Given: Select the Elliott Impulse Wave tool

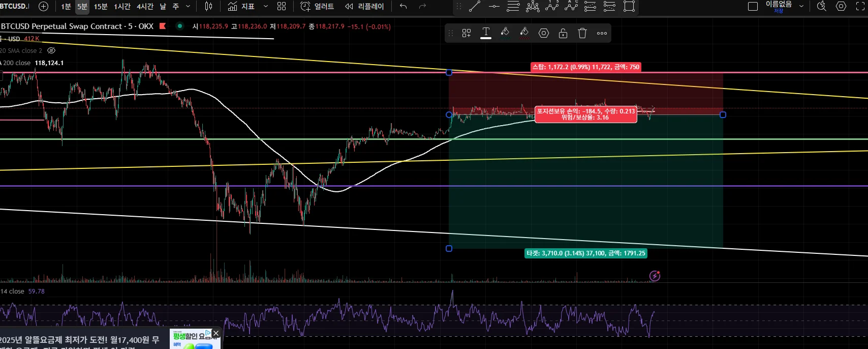Looking at the screenshot, I should (x=552, y=6).
